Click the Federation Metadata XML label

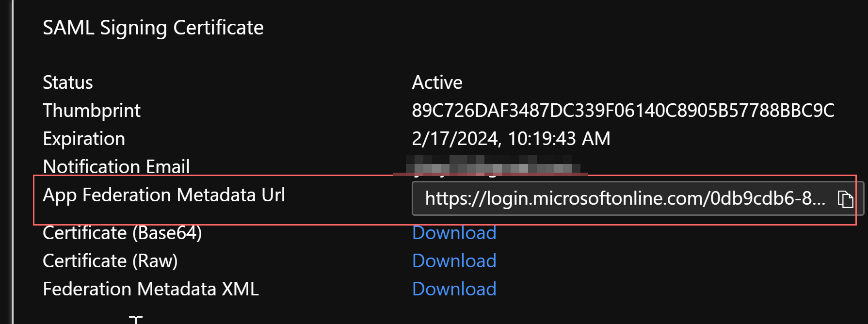[151, 289]
